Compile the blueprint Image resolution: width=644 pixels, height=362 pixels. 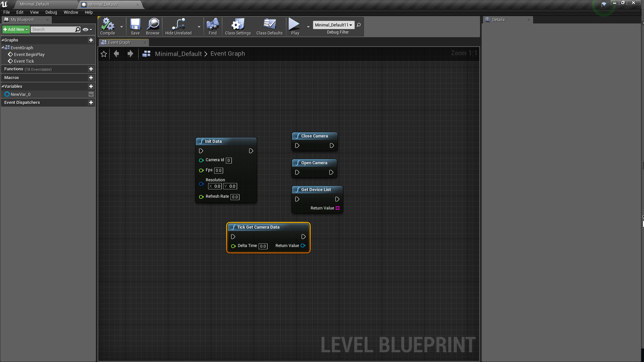pos(107,26)
